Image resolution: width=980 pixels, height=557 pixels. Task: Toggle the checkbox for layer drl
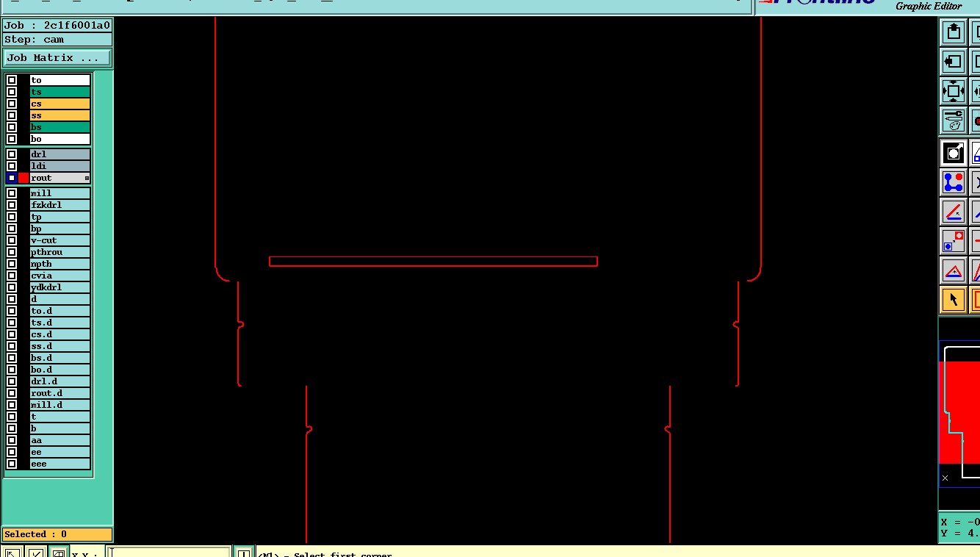click(x=12, y=154)
